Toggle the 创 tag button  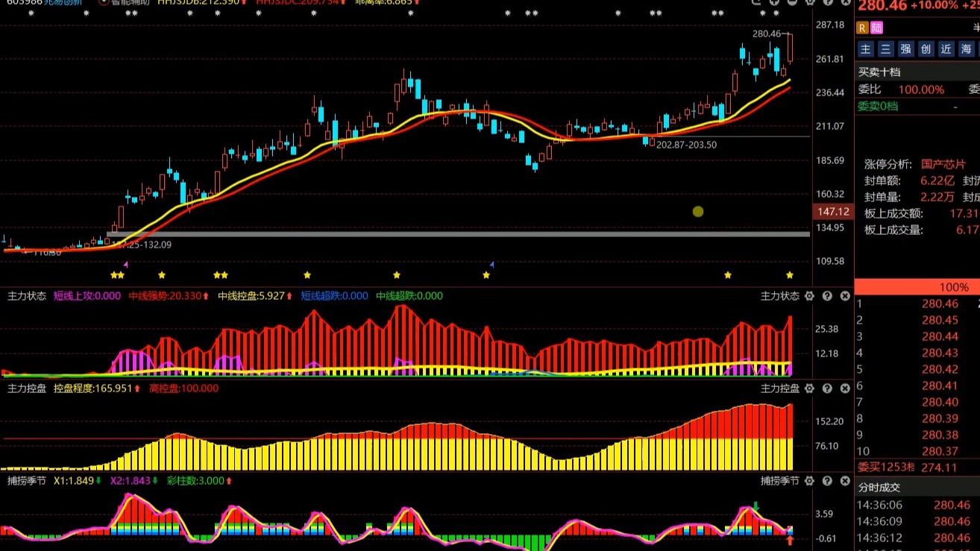pyautogui.click(x=926, y=49)
